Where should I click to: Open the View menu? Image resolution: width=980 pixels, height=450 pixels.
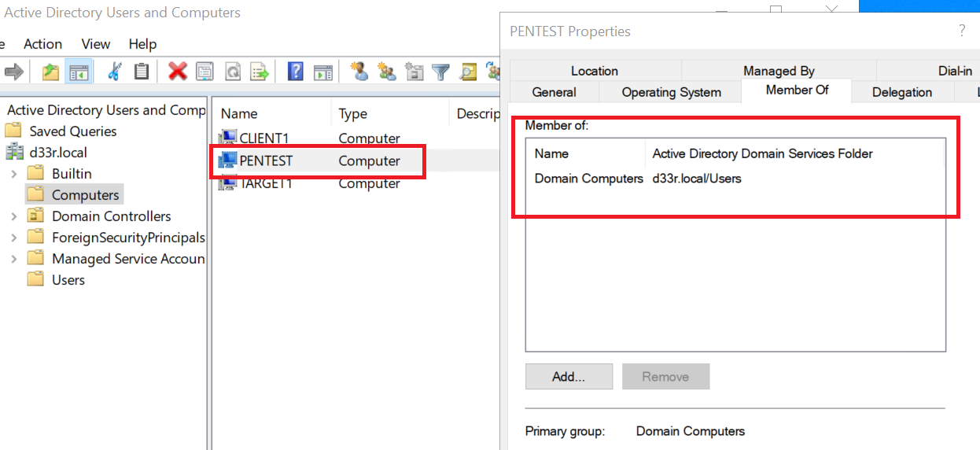[96, 44]
